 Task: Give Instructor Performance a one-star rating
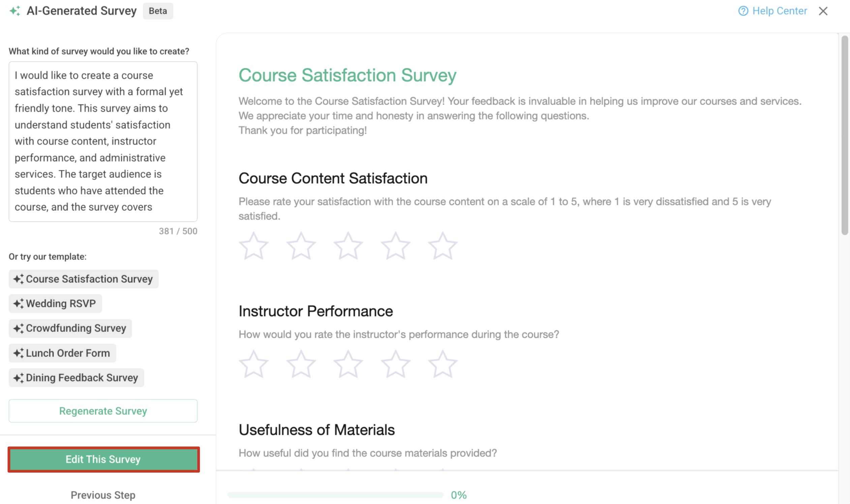coord(254,364)
